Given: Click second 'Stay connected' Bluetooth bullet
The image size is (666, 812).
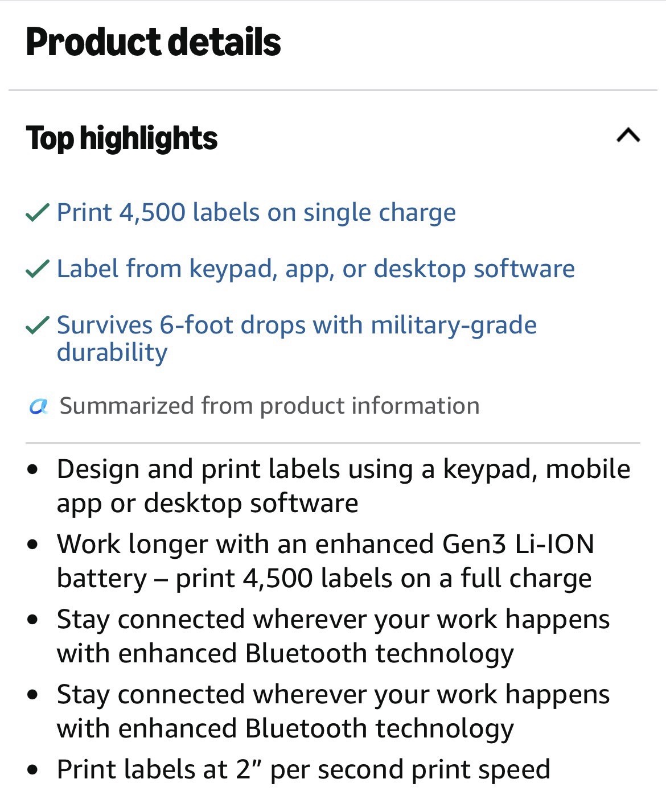Looking at the screenshot, I should coord(333,711).
